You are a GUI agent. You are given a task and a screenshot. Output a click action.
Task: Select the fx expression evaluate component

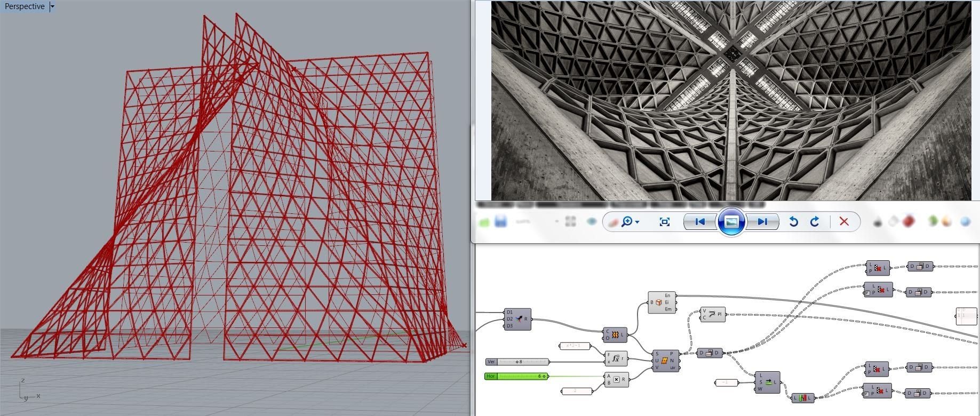pyautogui.click(x=616, y=358)
